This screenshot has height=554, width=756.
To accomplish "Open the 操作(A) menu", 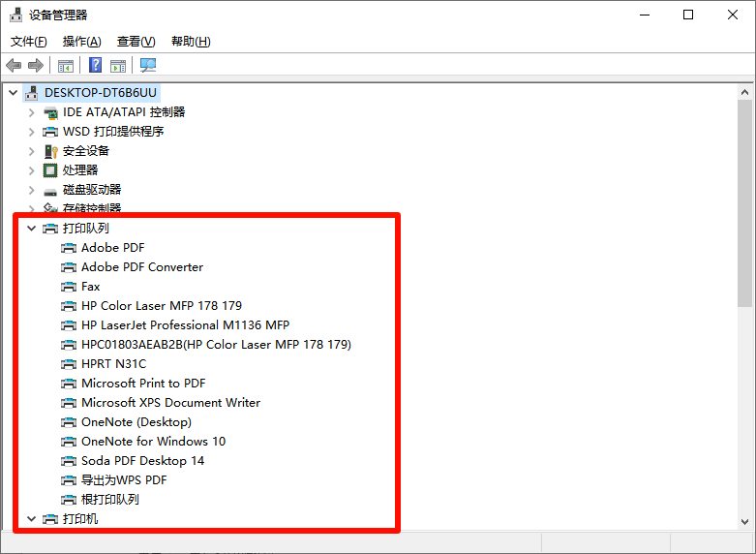I will click(82, 42).
